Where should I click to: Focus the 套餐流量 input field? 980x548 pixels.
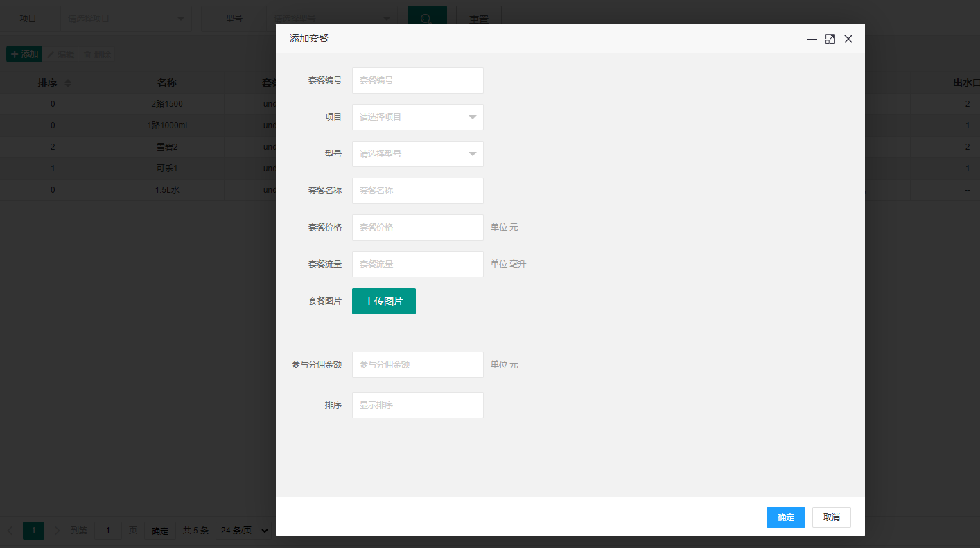click(x=418, y=264)
